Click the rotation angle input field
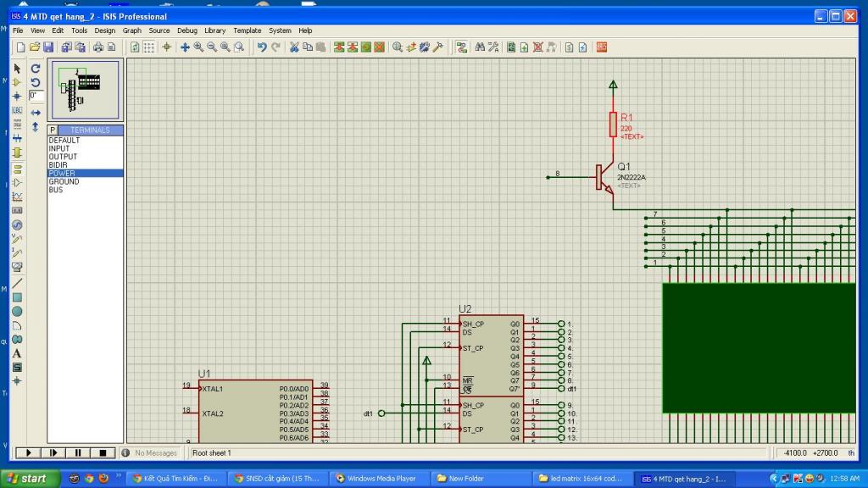Viewport: 868px width, 488px height. pos(36,96)
